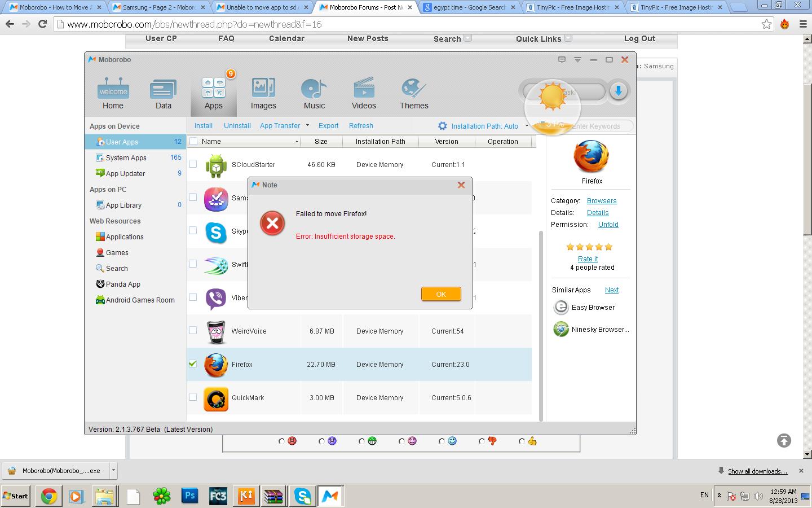Open the Home welcome section in Moborobo
The image size is (812, 508).
point(113,94)
